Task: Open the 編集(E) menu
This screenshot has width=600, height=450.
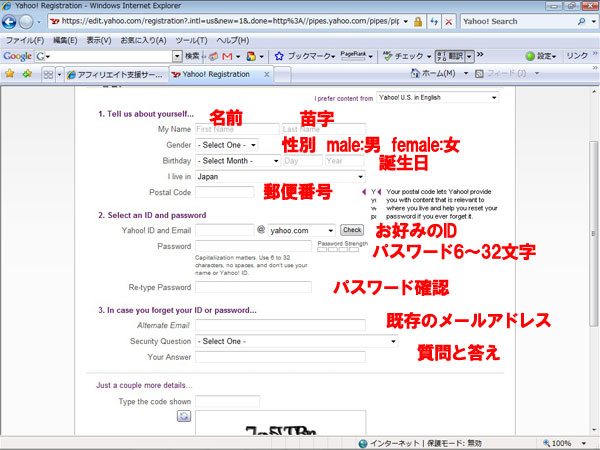Action: [x=65, y=40]
